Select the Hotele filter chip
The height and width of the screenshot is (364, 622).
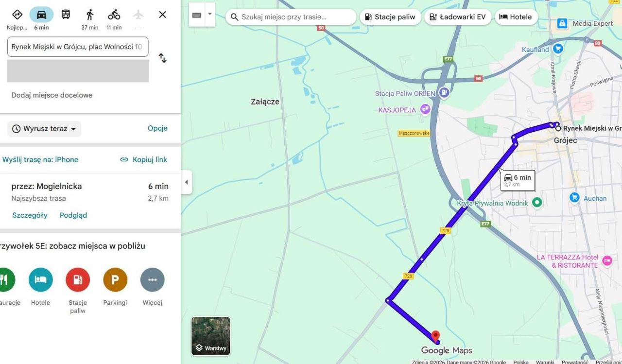(516, 17)
